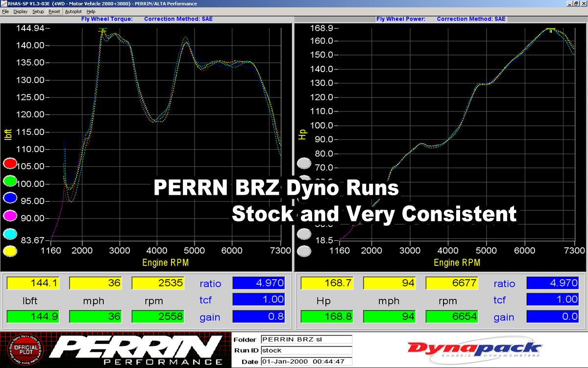Screen dimensions: 588x368
Task: Expand the Setup menu
Action: [38, 11]
